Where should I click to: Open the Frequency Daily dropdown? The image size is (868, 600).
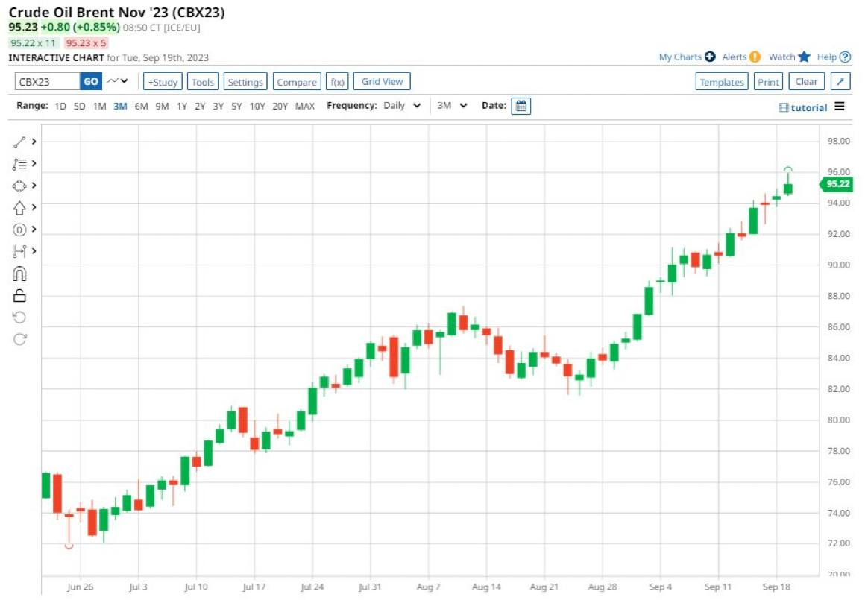coord(402,106)
